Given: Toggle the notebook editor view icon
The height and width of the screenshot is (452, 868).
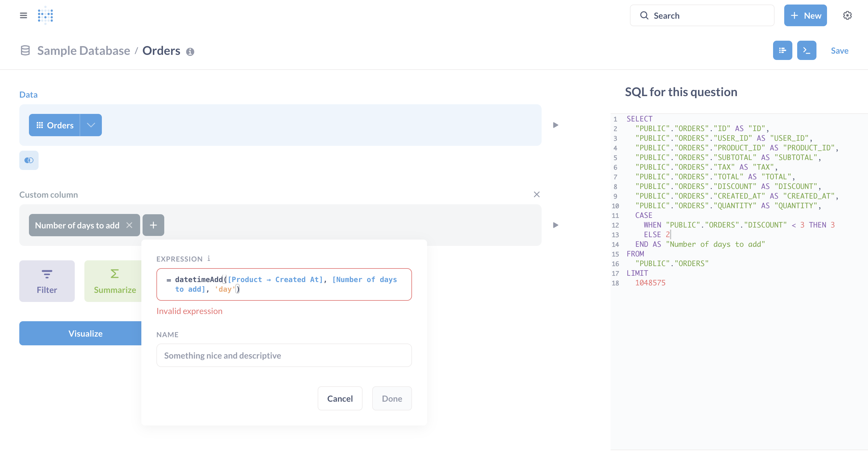Looking at the screenshot, I should tap(782, 51).
